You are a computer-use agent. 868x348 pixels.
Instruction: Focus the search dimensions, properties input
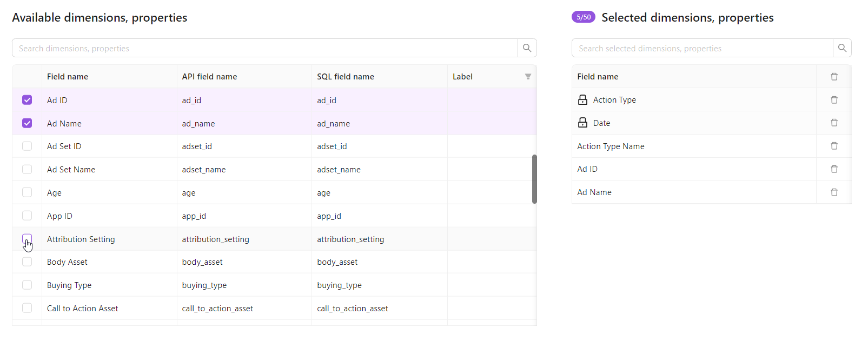coord(265,48)
